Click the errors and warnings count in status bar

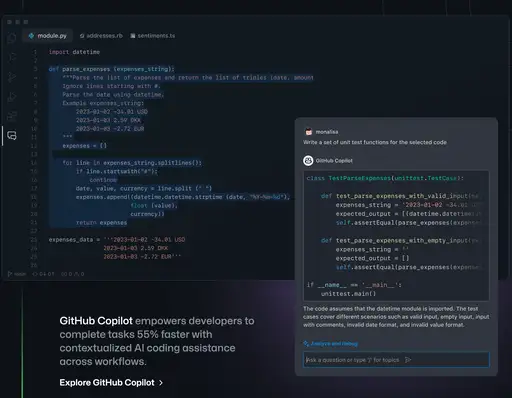pyautogui.click(x=72, y=274)
